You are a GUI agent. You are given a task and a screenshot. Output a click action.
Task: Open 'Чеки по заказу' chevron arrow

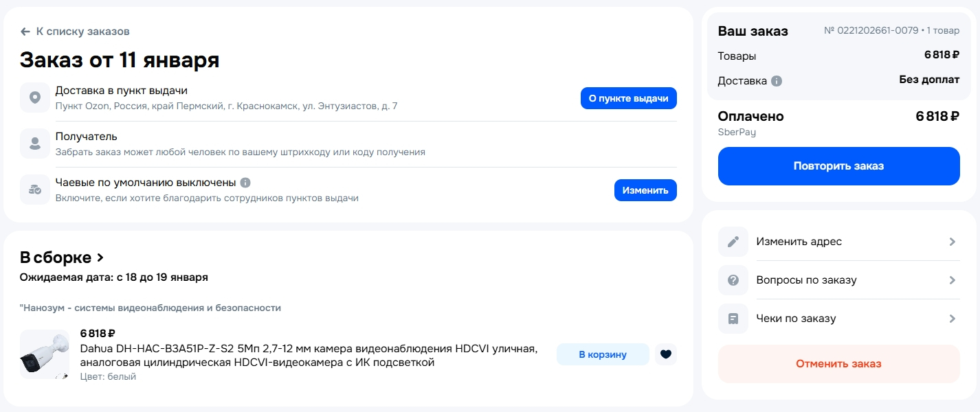coord(953,319)
